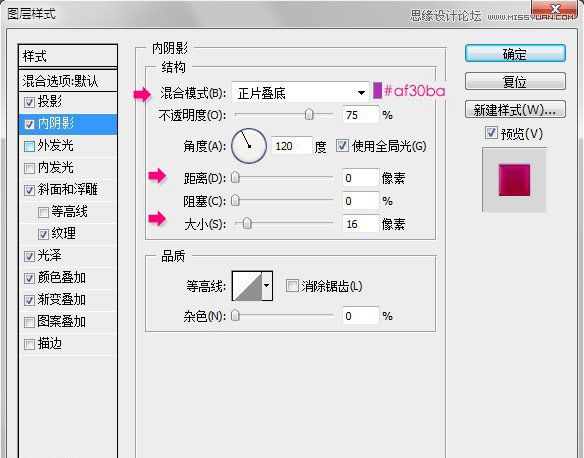Image resolution: width=584 pixels, height=458 pixels.
Task: Click the 复位 reset button
Action: click(515, 81)
